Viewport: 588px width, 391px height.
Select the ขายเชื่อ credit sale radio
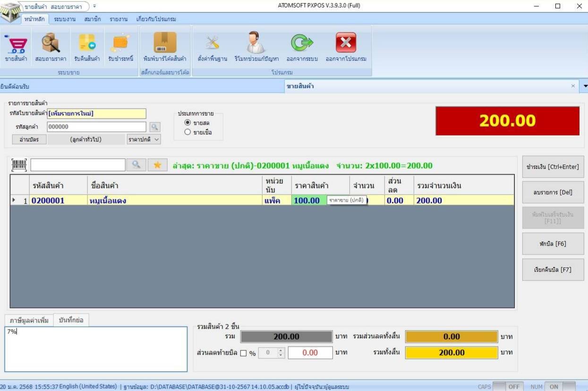coord(187,132)
